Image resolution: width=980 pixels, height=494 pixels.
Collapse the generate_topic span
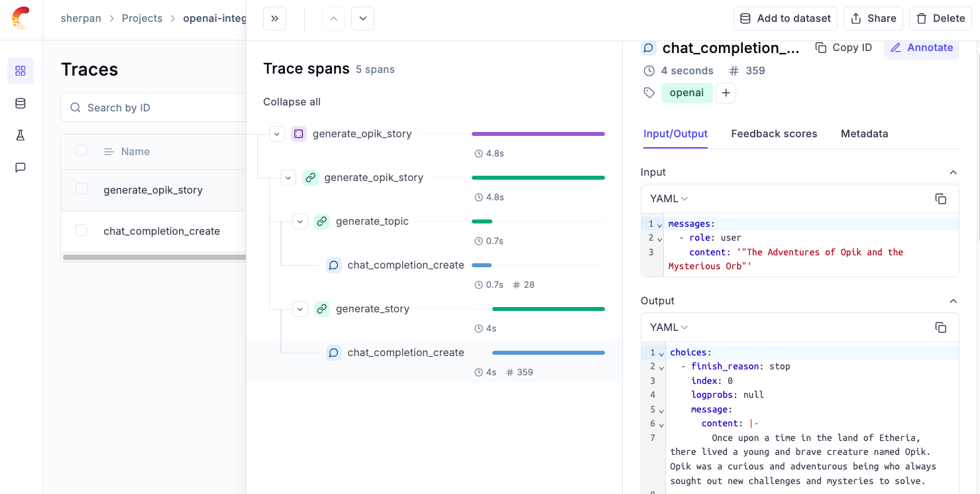tap(299, 221)
